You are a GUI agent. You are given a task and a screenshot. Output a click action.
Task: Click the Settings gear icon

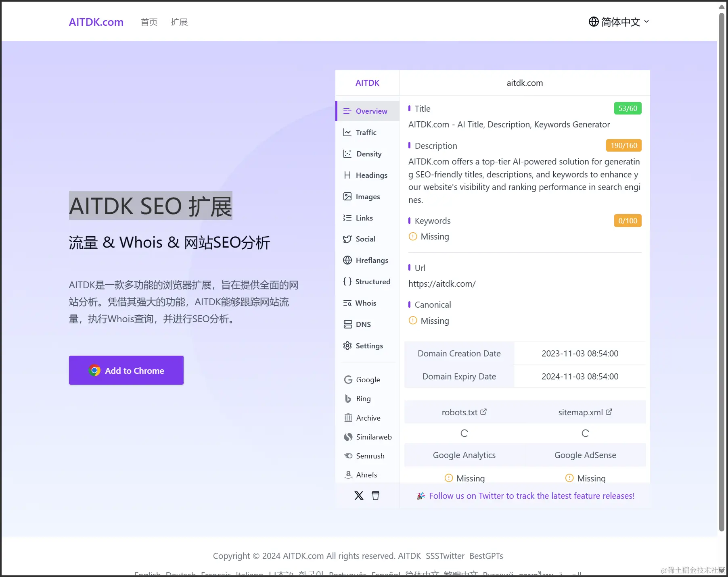[x=347, y=346]
